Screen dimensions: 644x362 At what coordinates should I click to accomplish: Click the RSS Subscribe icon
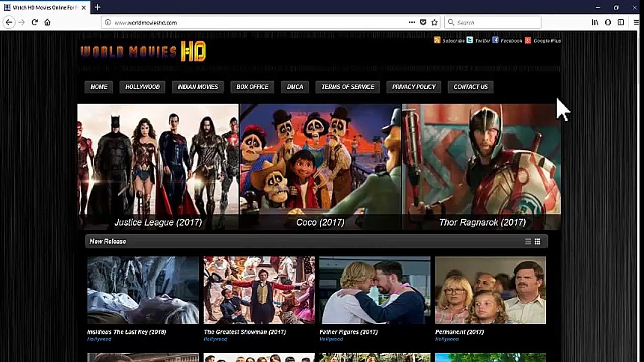pyautogui.click(x=437, y=40)
